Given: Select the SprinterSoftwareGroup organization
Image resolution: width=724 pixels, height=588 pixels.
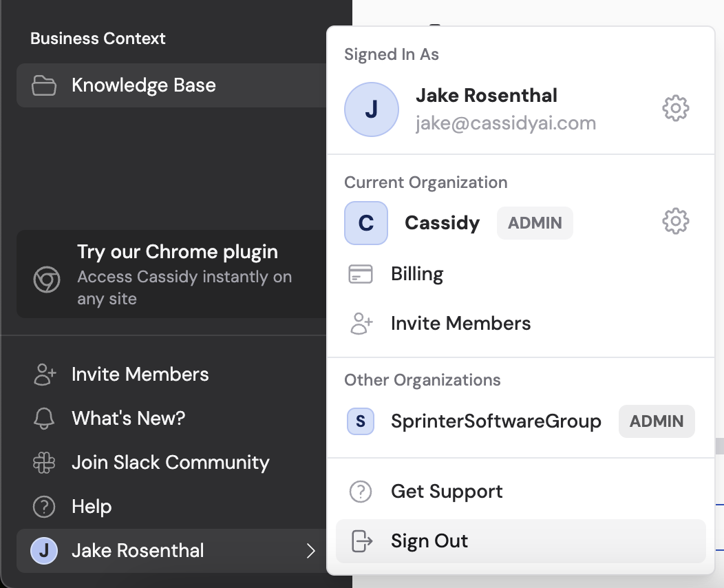Looking at the screenshot, I should click(497, 421).
